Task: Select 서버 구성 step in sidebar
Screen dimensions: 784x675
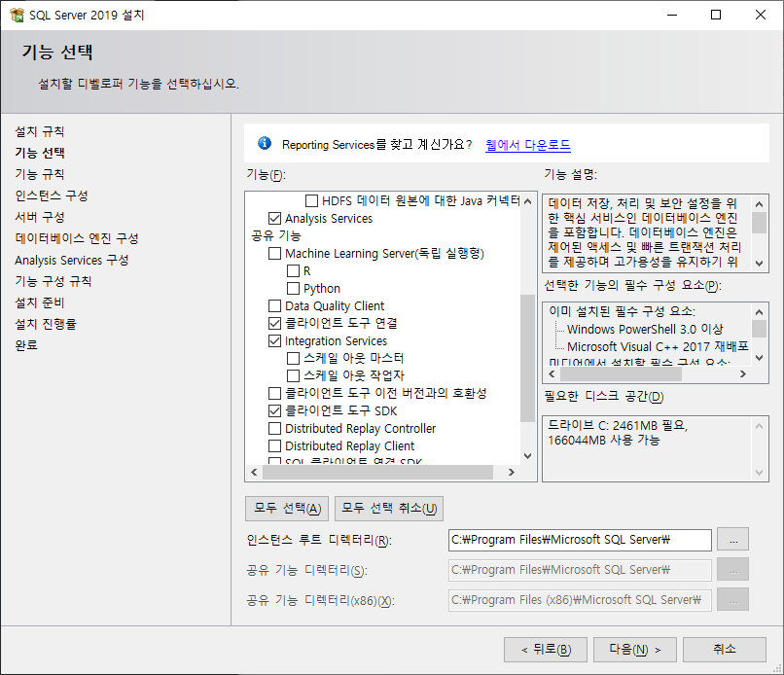Action: click(40, 217)
